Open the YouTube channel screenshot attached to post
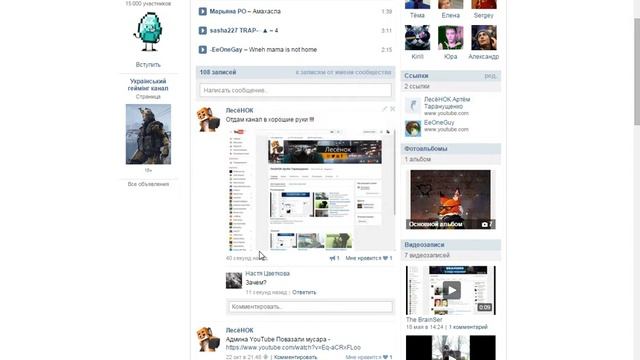Viewport: 640px width, 360px height. (311, 189)
